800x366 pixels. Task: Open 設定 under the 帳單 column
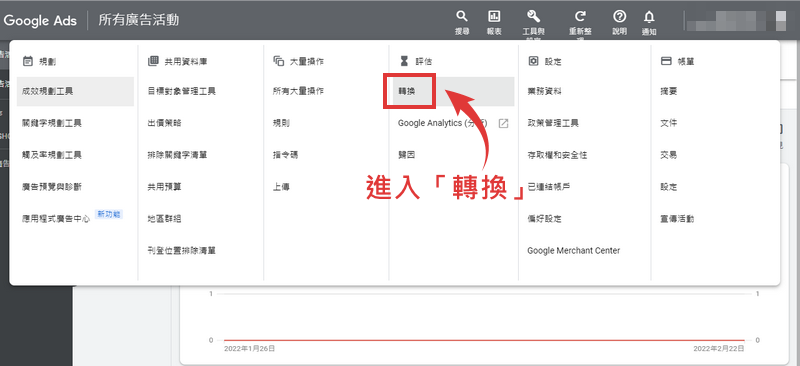pyautogui.click(x=669, y=187)
